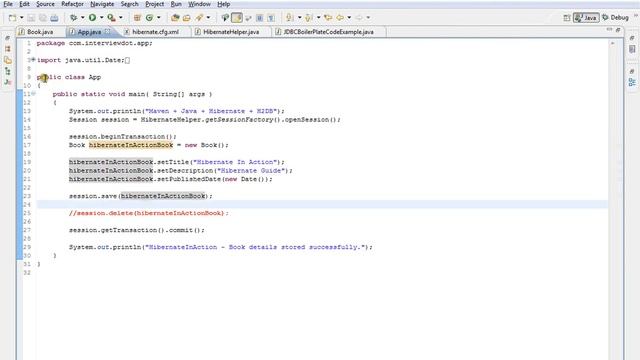Viewport: 640px width, 360px height.
Task: Open the Project menu
Action: (x=155, y=4)
